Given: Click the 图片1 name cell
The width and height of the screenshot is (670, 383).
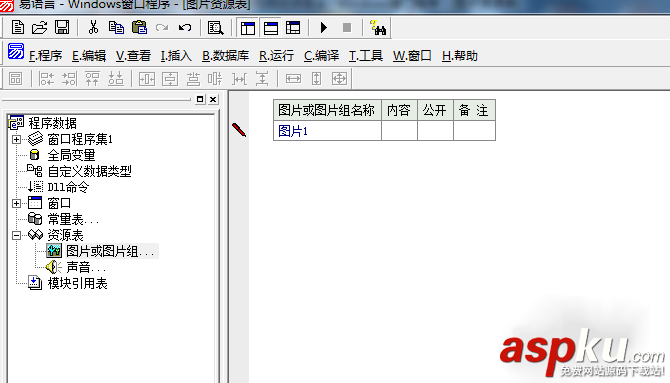Looking at the screenshot, I should [327, 131].
